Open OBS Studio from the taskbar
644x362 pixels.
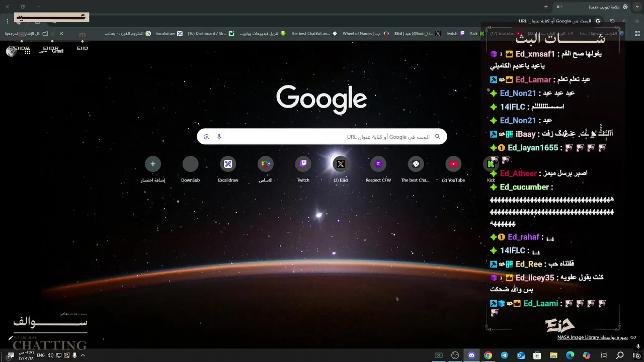[455, 355]
